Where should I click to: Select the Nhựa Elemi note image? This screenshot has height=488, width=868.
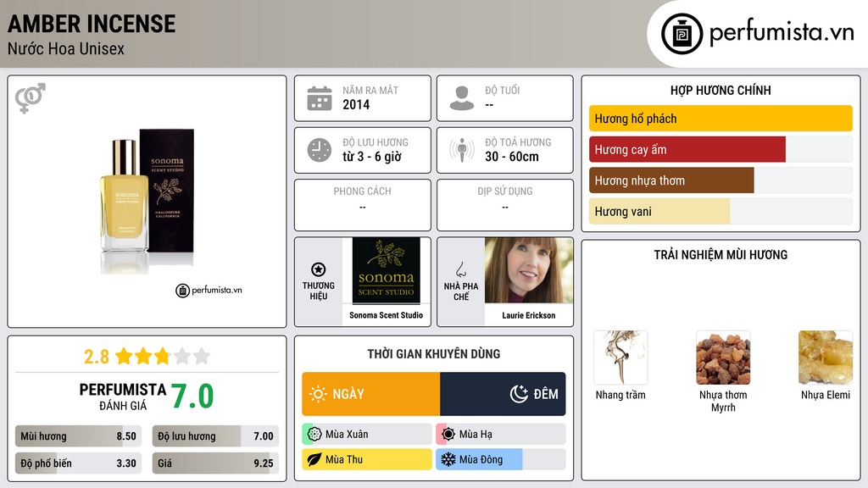pos(826,358)
